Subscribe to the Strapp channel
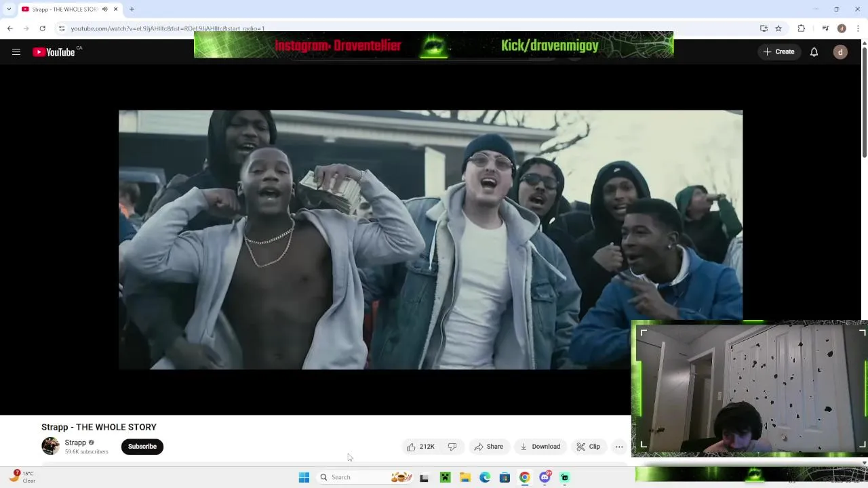Screen dimensions: 868x488 [142, 447]
